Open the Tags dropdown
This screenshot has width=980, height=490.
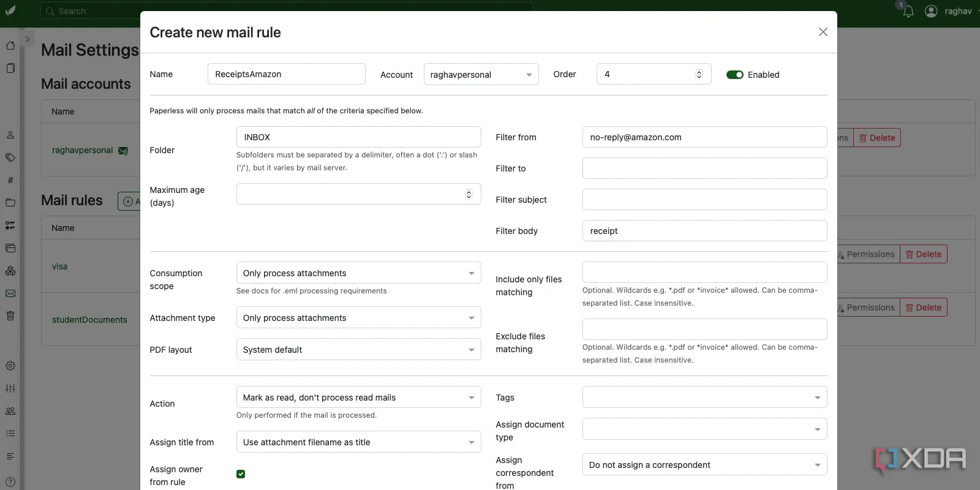pos(704,398)
